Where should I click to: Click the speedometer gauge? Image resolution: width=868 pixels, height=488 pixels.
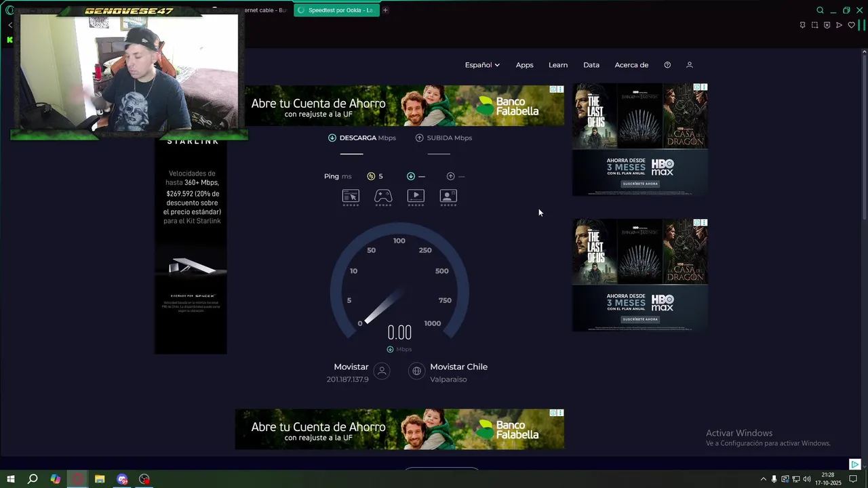pyautogui.click(x=399, y=281)
